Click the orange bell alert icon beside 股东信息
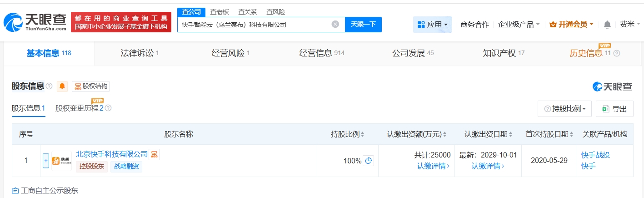Screen dimensions: 644x198 tap(62, 86)
